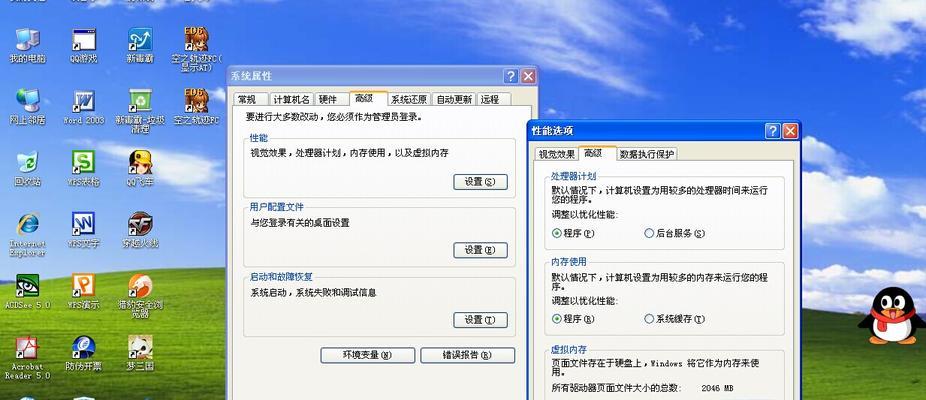926x400 pixels.
Task: Switch to 计算机名 tab
Action: click(291, 99)
